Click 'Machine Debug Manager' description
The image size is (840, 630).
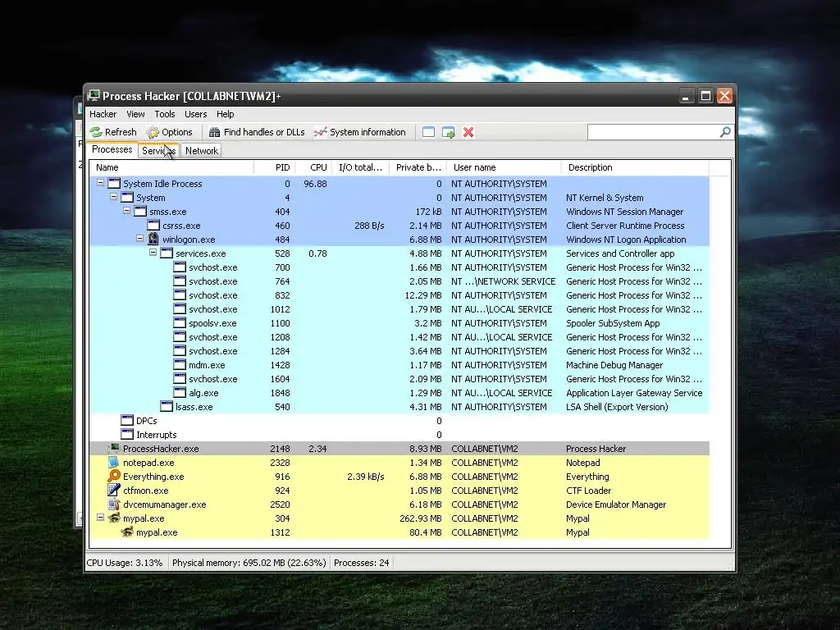pos(614,365)
